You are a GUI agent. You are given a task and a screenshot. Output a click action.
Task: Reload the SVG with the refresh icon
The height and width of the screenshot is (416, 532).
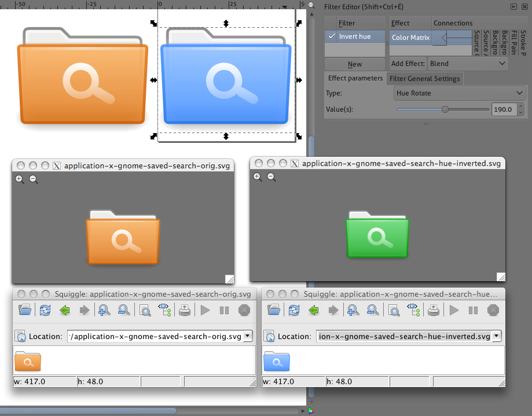coord(45,310)
